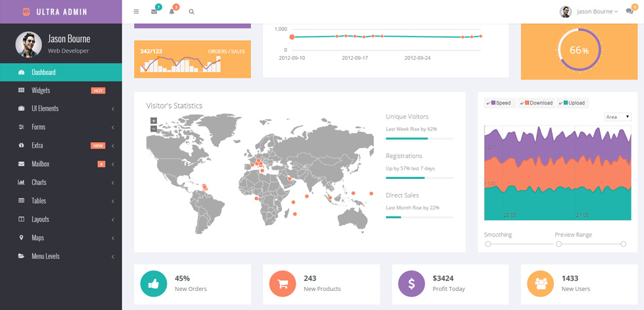Select Dashboard in the sidebar
Viewport: 644px width, 310px height.
coord(60,72)
